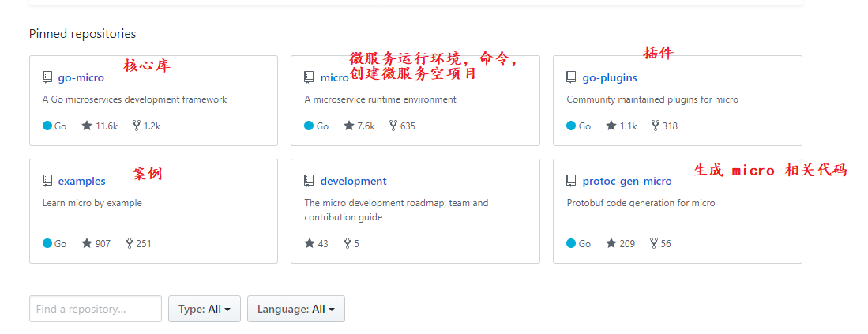Click the Go language dot on go-micro card
Viewport: 868px width, 334px height.
click(47, 126)
